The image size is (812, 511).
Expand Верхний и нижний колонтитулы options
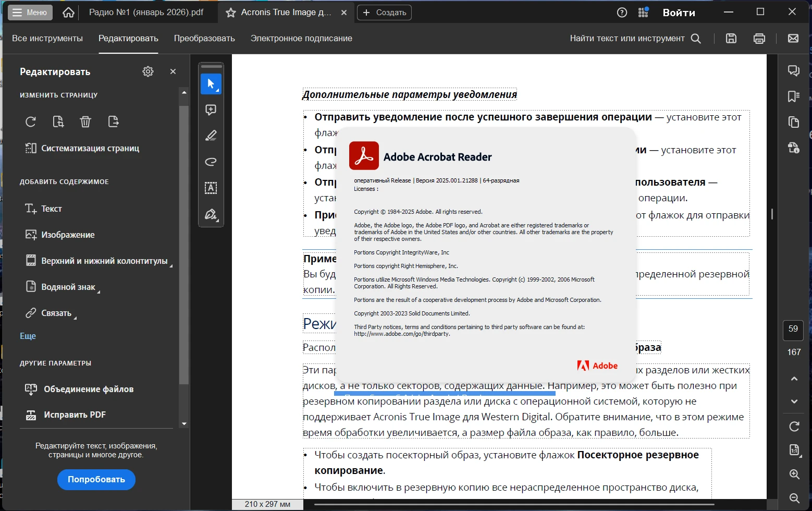point(104,261)
